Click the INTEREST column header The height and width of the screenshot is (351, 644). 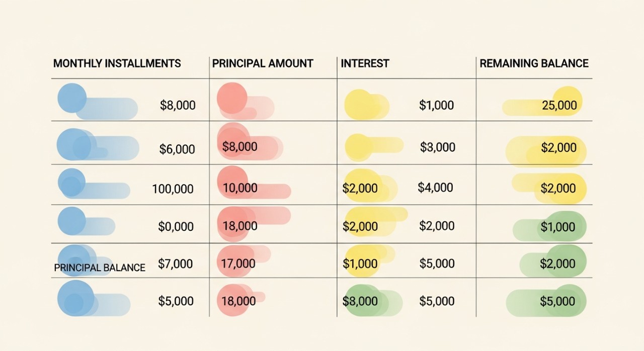pos(365,63)
